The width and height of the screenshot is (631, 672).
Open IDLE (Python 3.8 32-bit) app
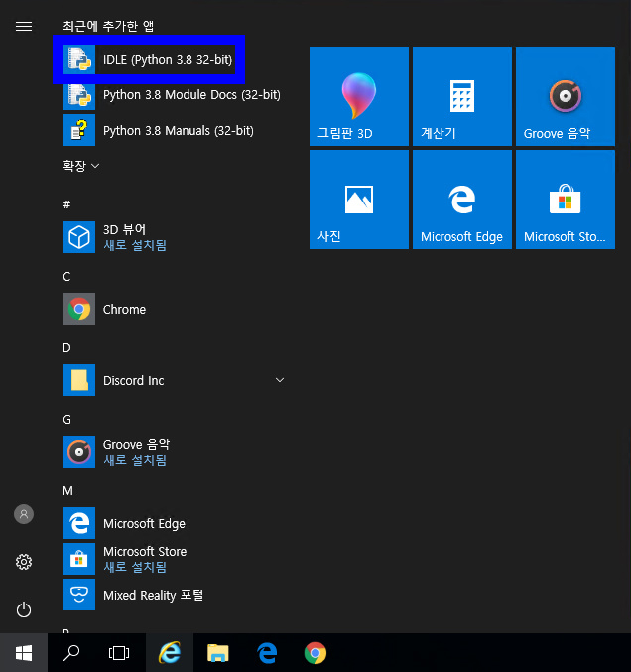click(148, 60)
